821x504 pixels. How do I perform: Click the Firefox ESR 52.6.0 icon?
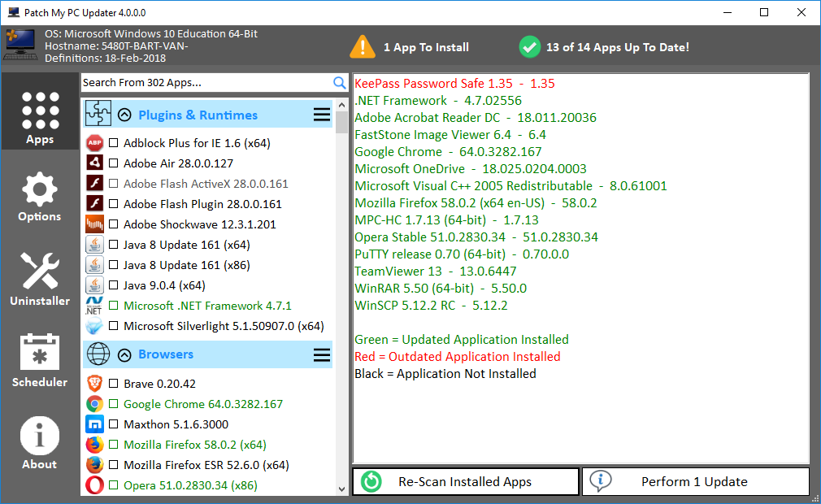tap(95, 465)
